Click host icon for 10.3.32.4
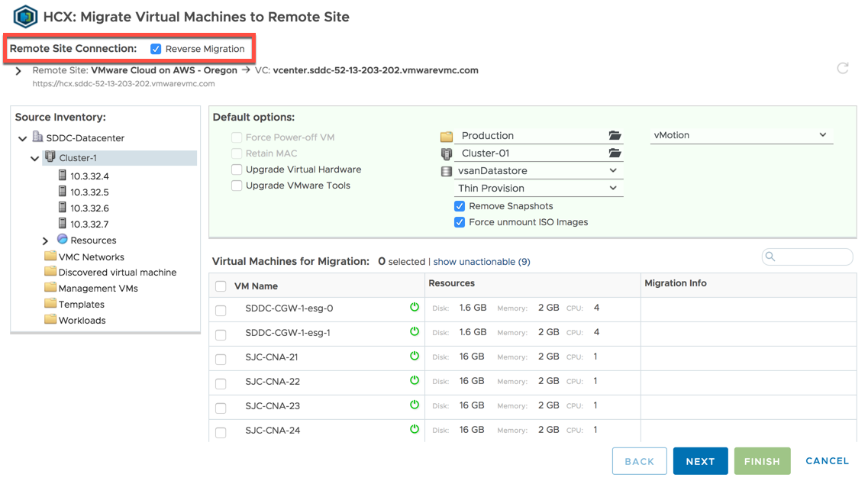Viewport: 868px width, 481px height. pyautogui.click(x=63, y=176)
